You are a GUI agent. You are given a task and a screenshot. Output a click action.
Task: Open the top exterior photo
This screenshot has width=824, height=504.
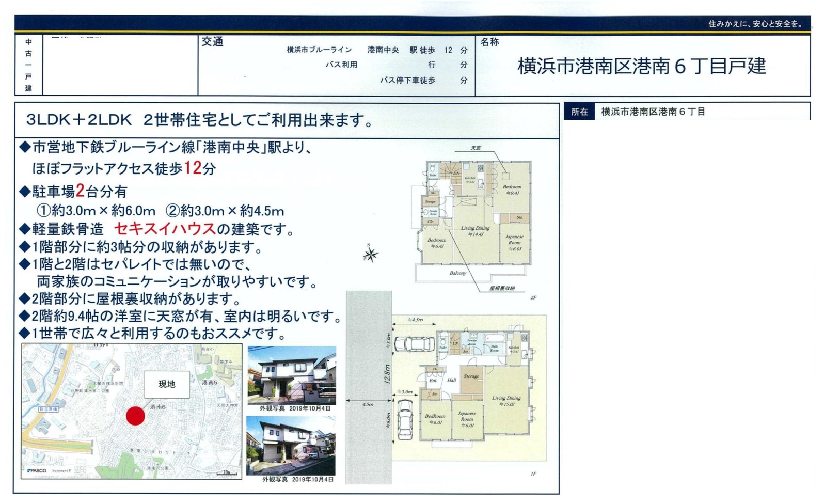tap(292, 375)
